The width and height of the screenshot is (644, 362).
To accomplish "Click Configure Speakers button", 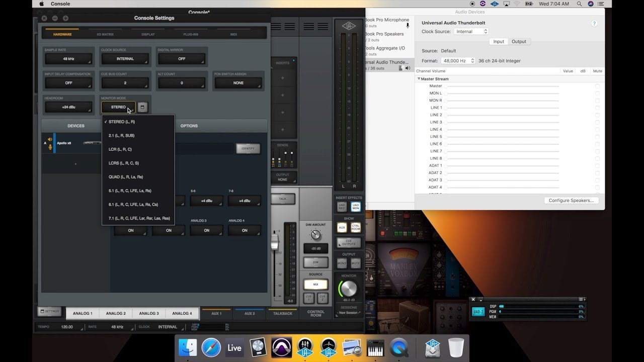I will pos(571,201).
